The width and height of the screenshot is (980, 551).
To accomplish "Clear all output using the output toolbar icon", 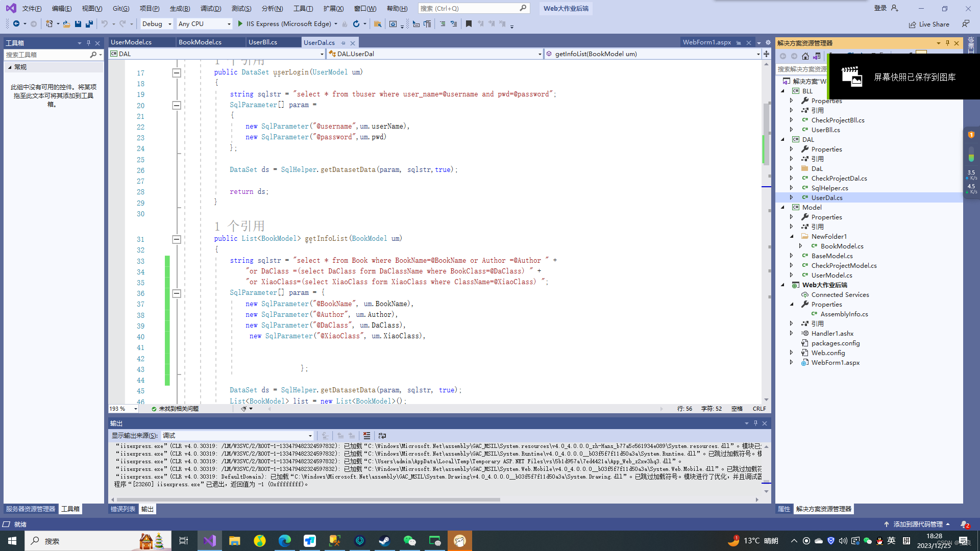I will click(366, 436).
